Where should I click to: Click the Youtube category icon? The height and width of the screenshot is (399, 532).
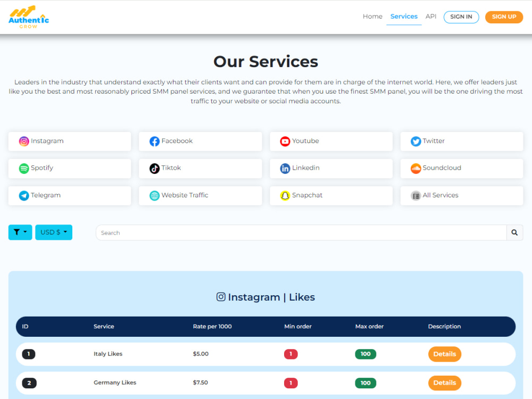[285, 141]
